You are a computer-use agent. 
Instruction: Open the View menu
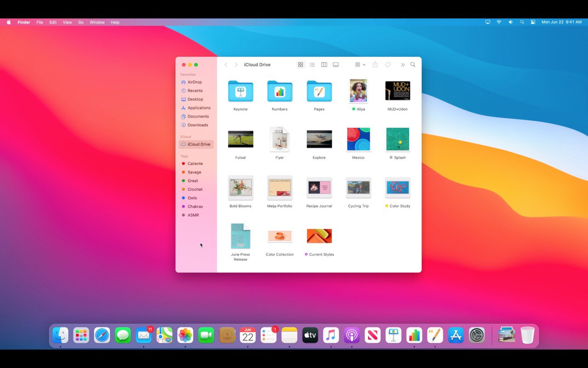click(68, 22)
